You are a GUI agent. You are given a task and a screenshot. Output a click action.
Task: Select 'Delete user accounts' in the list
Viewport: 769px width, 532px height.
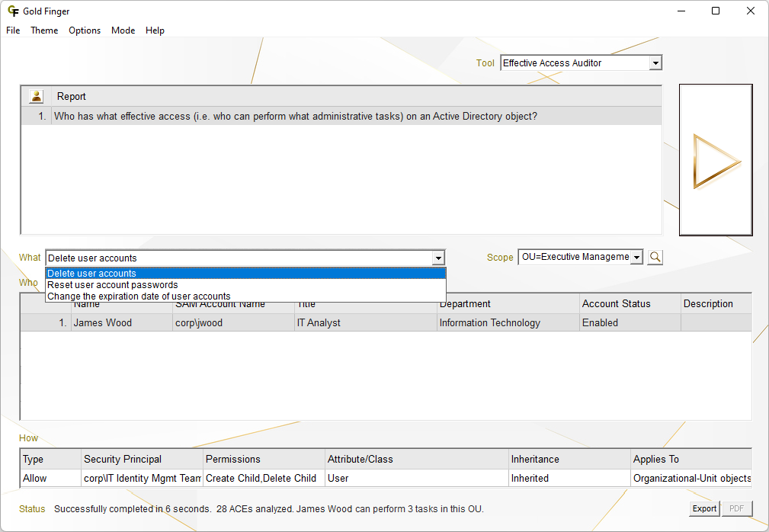tap(91, 274)
